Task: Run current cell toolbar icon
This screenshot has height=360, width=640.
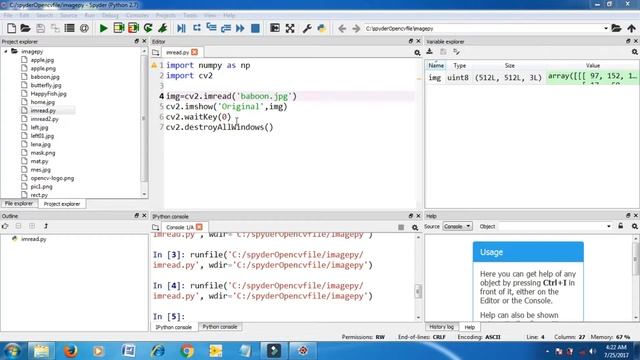Action: [119, 28]
